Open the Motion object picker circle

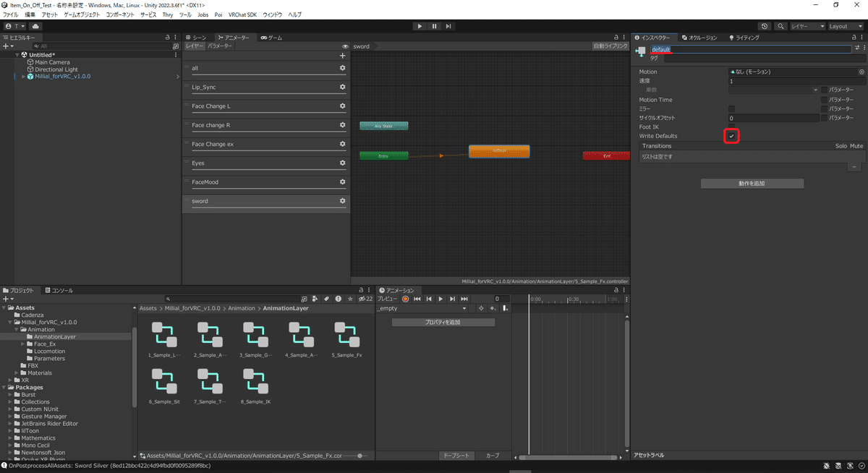(861, 72)
